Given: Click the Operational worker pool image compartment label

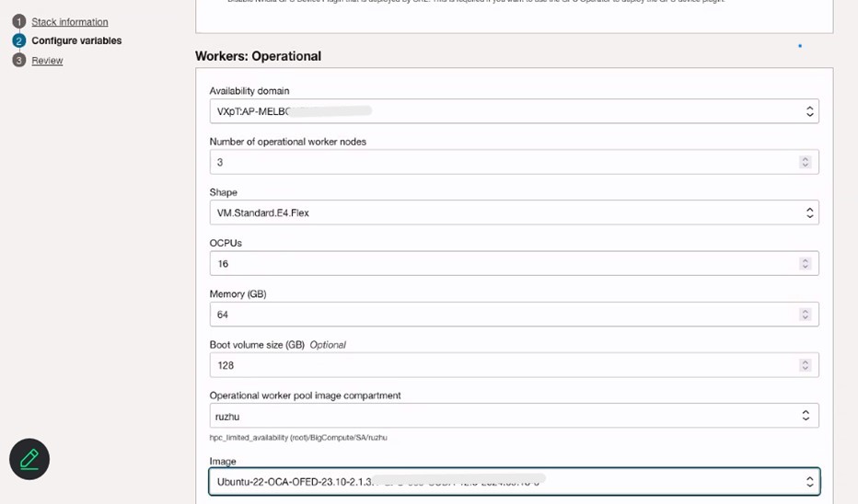Looking at the screenshot, I should click(306, 395).
